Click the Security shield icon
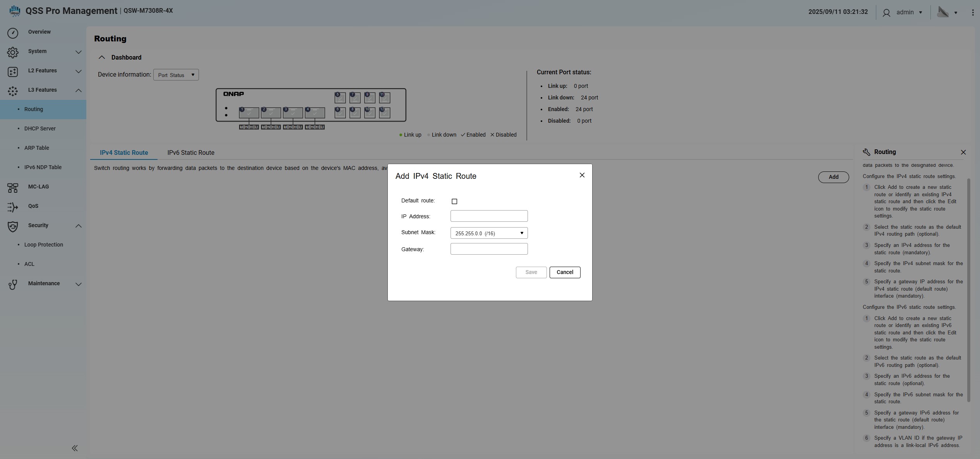 13,226
